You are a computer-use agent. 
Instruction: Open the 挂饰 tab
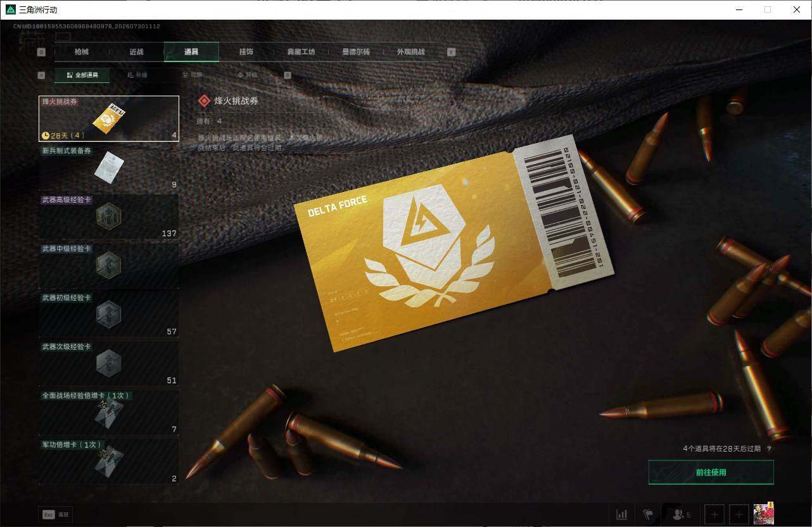click(x=246, y=52)
